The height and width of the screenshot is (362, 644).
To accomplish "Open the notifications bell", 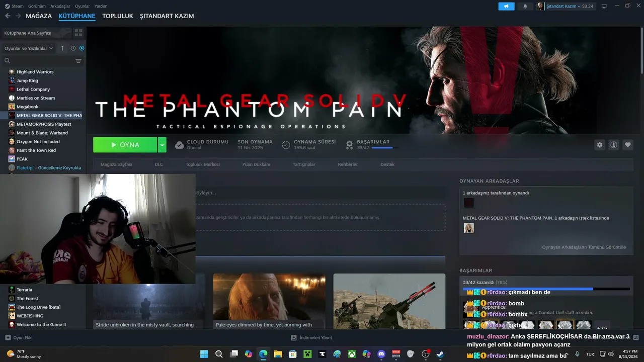I will point(525,6).
